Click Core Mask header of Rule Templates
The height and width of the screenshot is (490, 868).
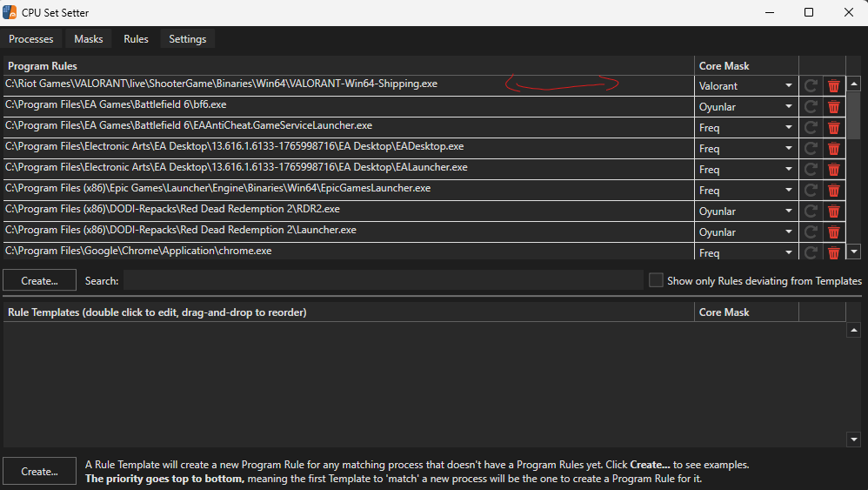click(746, 312)
